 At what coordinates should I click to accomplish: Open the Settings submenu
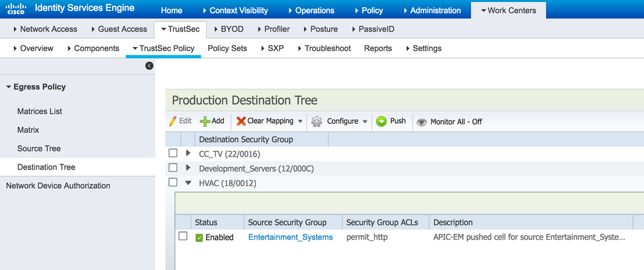[x=423, y=48]
